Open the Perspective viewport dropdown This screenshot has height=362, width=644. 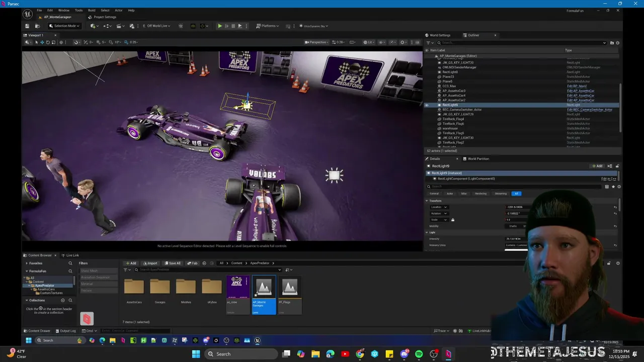317,42
